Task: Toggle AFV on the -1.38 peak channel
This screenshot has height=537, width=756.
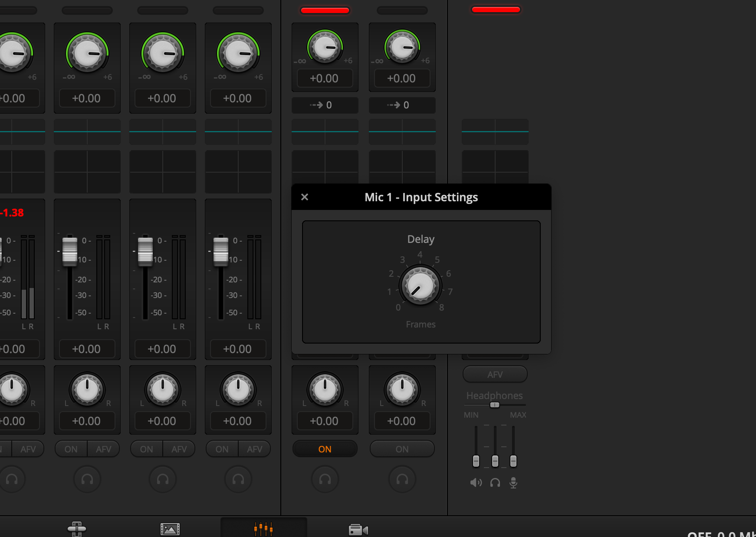Action: coord(28,449)
